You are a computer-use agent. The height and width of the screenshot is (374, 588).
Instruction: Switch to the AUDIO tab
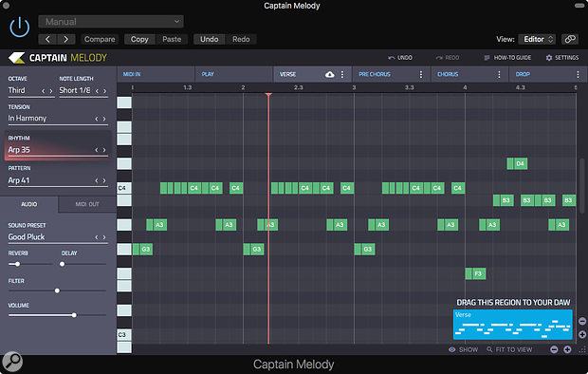[x=28, y=204]
